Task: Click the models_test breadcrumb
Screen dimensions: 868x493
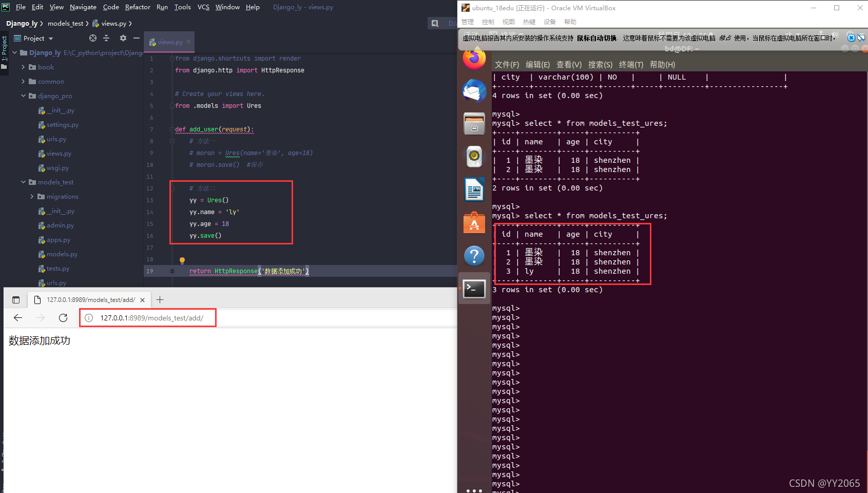Action: (65, 24)
